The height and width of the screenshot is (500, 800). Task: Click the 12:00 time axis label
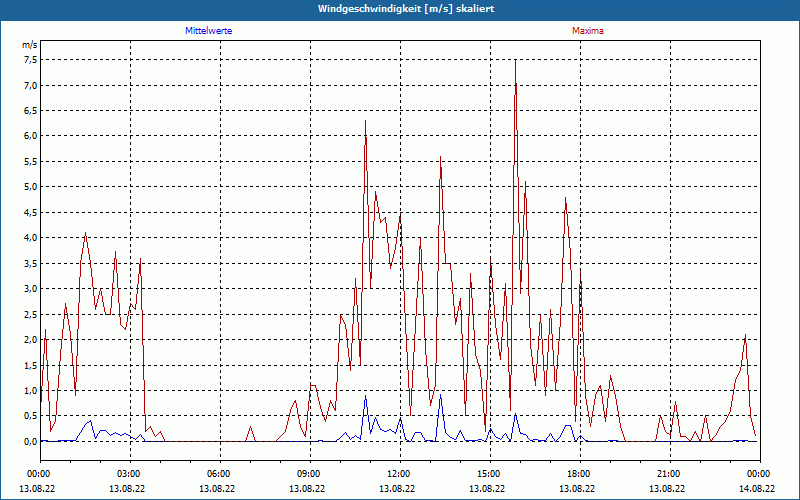tap(400, 474)
